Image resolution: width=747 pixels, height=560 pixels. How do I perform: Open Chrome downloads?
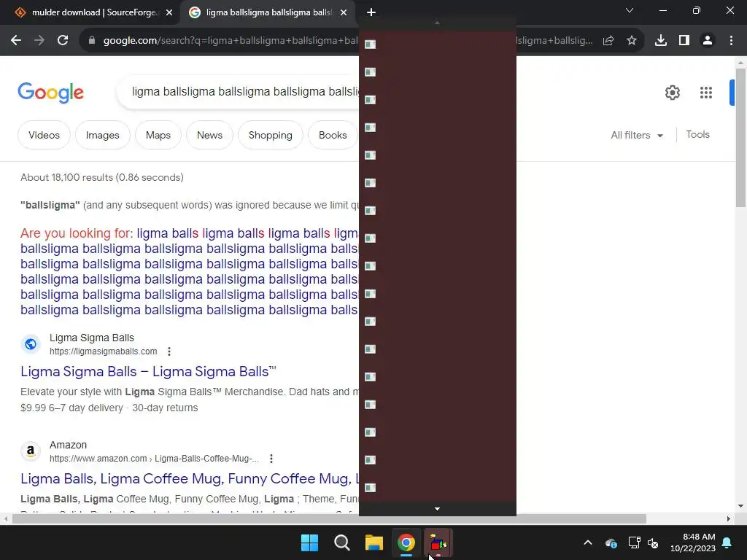(661, 41)
